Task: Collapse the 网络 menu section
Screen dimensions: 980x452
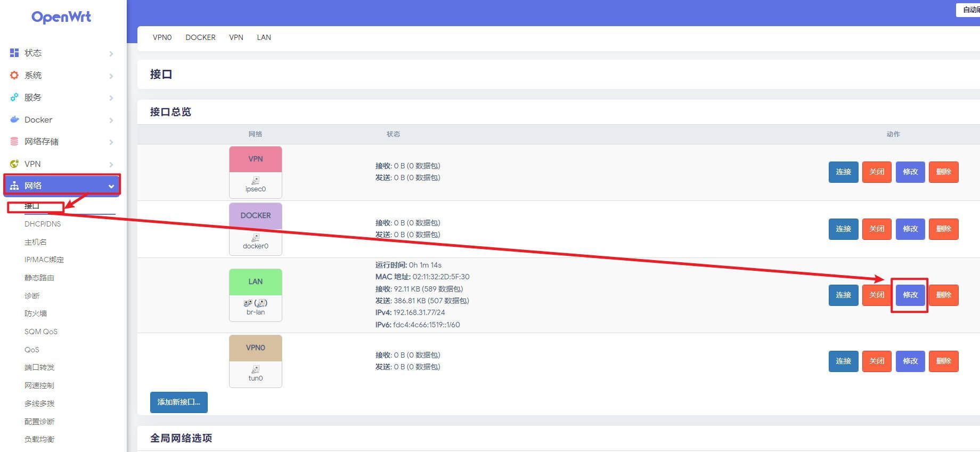Action: (111, 186)
